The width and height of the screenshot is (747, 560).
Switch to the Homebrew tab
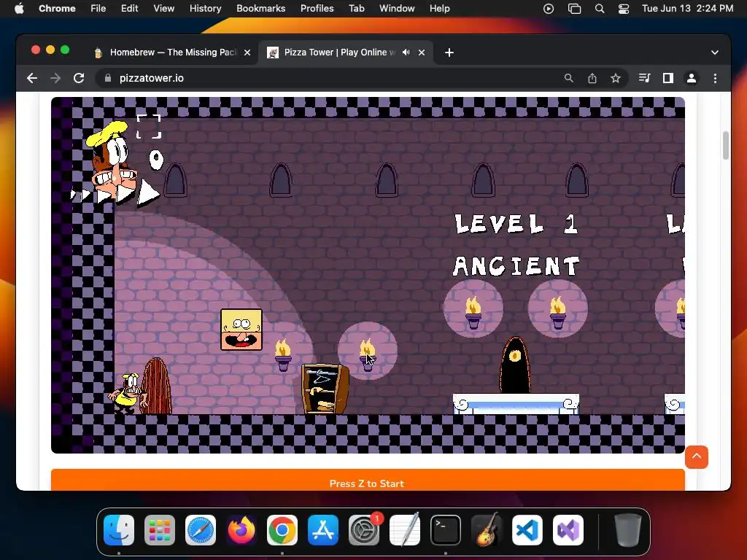171,52
